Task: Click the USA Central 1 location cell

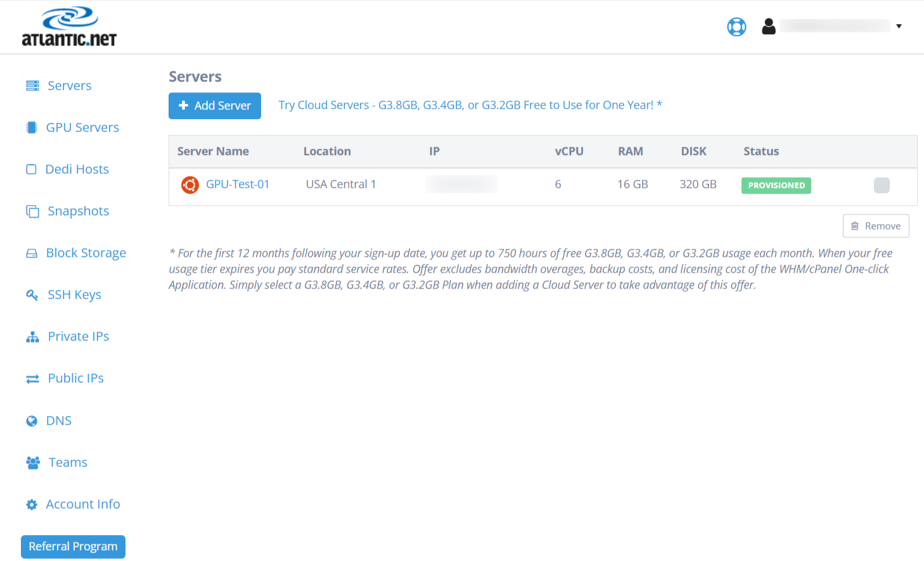Action: click(x=341, y=184)
